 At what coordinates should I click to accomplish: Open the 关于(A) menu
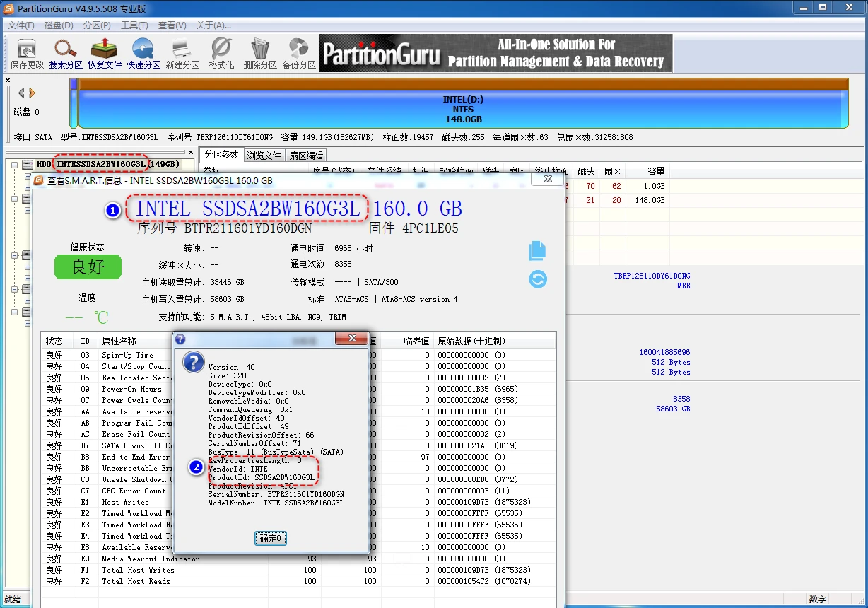[213, 25]
